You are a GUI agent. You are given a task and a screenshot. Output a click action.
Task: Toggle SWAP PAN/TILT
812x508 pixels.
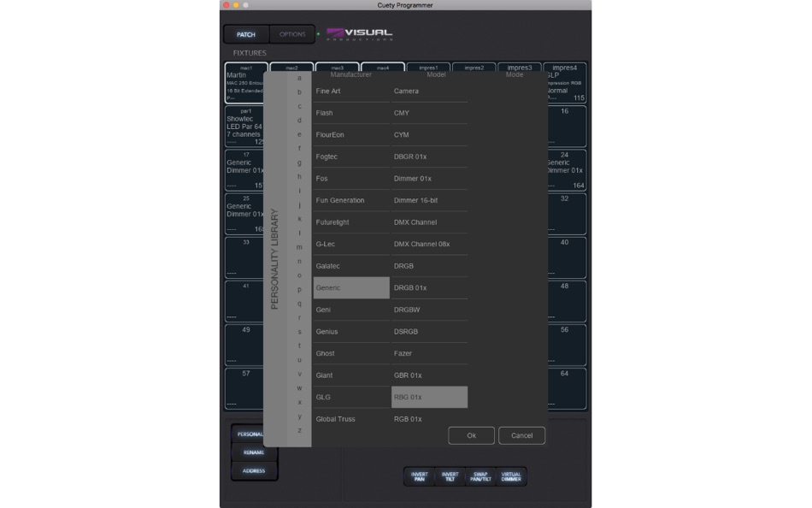pyautogui.click(x=480, y=476)
